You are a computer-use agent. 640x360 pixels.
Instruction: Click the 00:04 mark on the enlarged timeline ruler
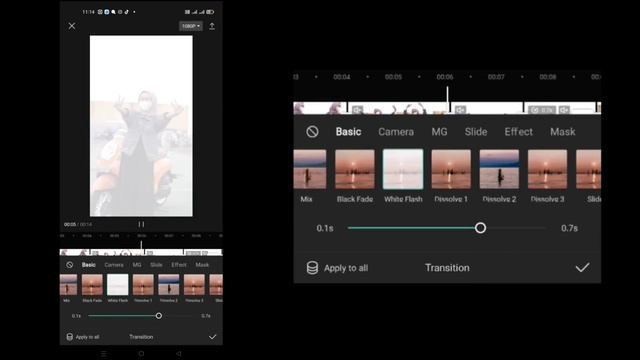point(342,77)
